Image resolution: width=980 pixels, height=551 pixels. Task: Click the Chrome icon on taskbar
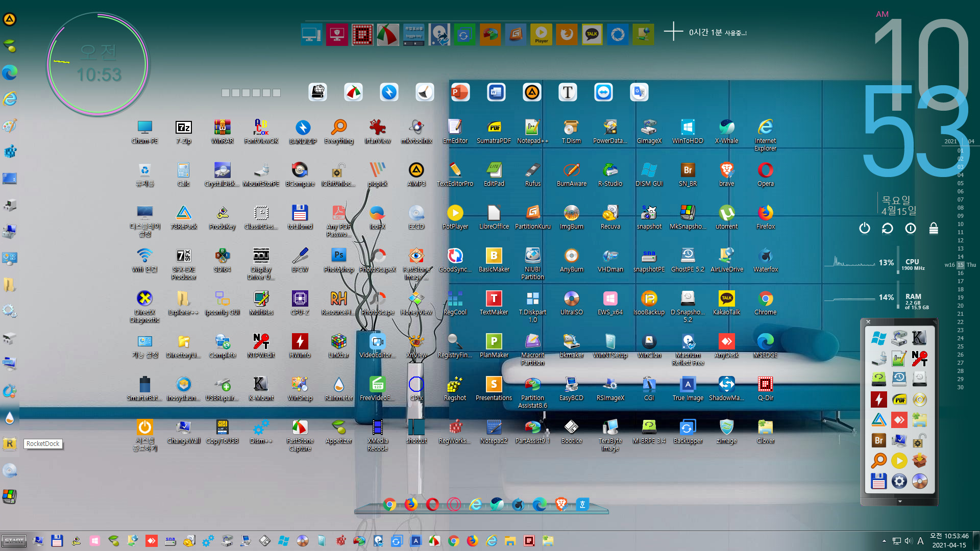tap(453, 541)
